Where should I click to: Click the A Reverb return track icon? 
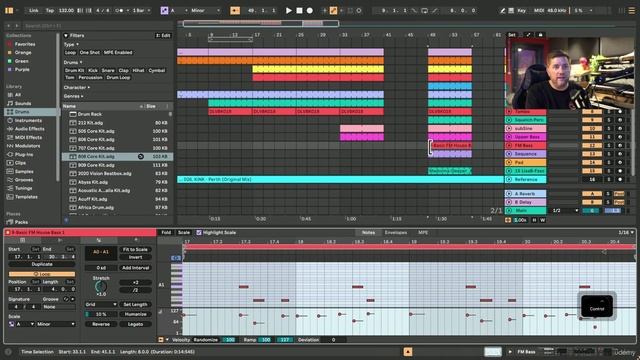coord(509,193)
